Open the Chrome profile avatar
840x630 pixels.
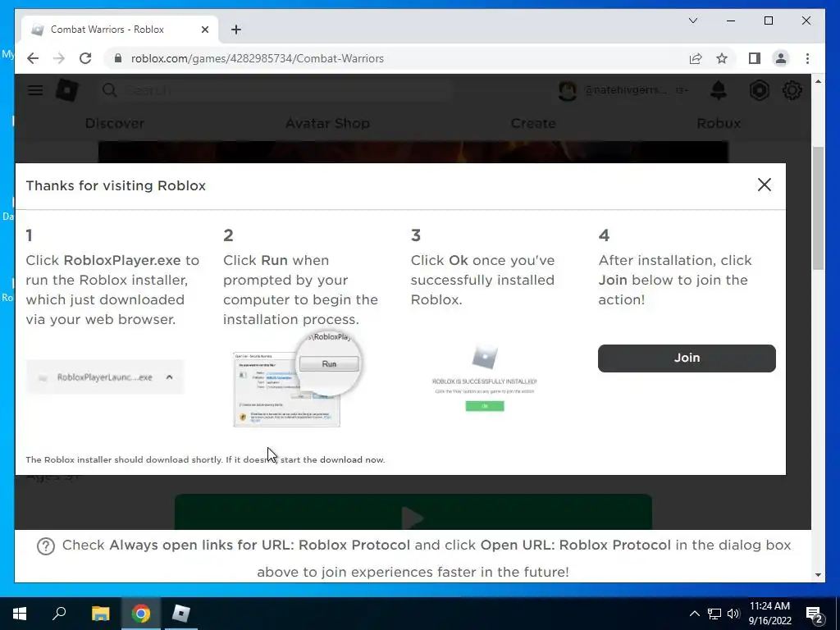(x=781, y=58)
